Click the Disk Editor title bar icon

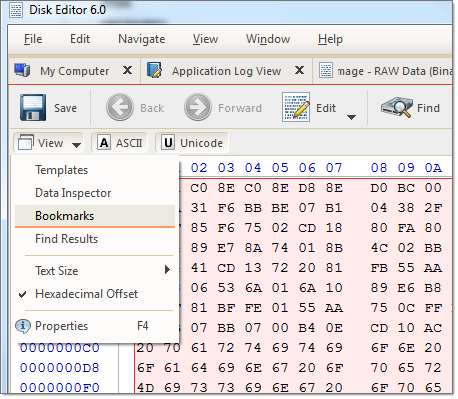16,10
